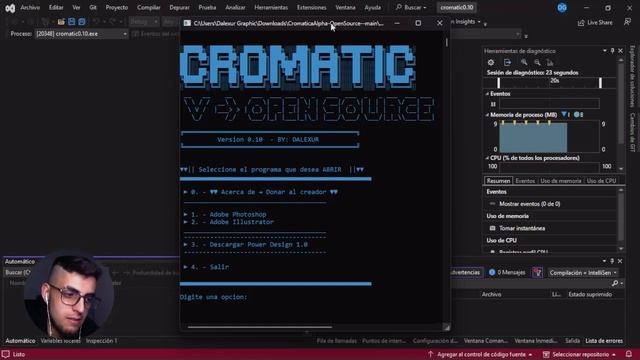Collapse the Eventos section in diagnostics
The height and width of the screenshot is (360, 640).
click(x=487, y=94)
